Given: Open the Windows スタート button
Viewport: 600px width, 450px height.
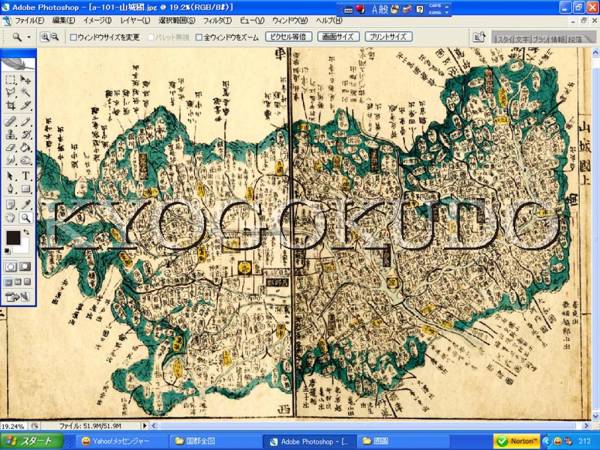Looking at the screenshot, I should point(31,442).
